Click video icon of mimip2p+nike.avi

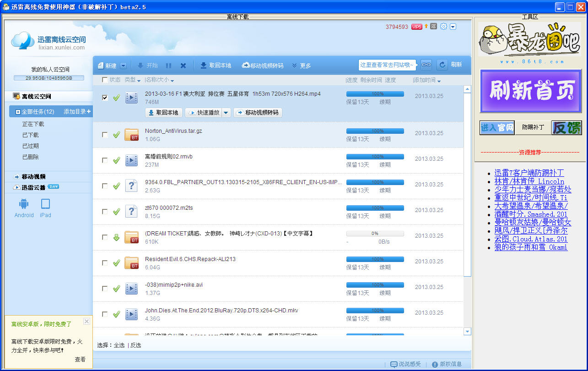coord(131,289)
